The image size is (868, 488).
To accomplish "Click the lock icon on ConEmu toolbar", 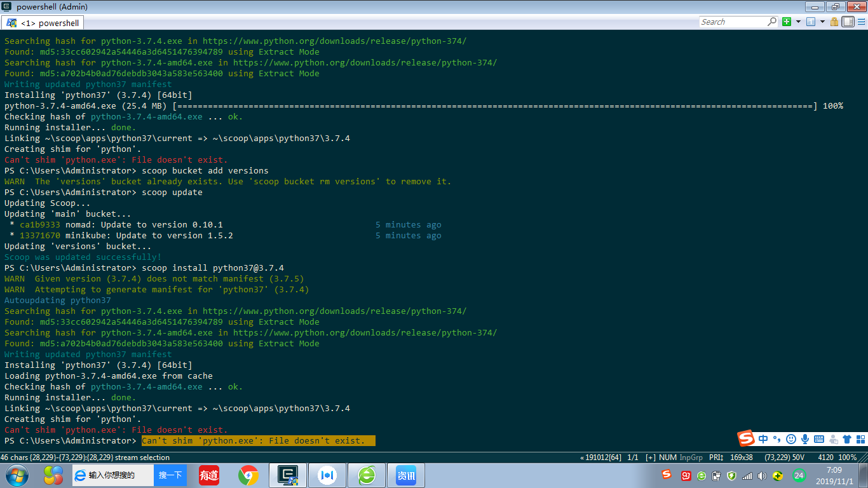I will coord(834,21).
